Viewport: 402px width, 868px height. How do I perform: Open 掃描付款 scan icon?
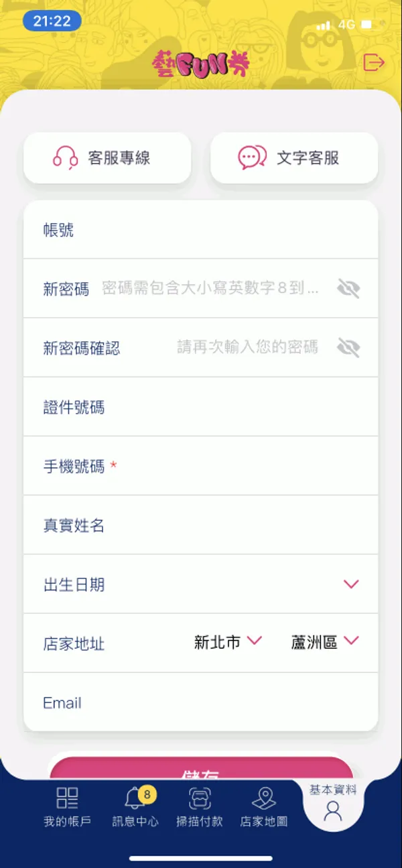200,798
